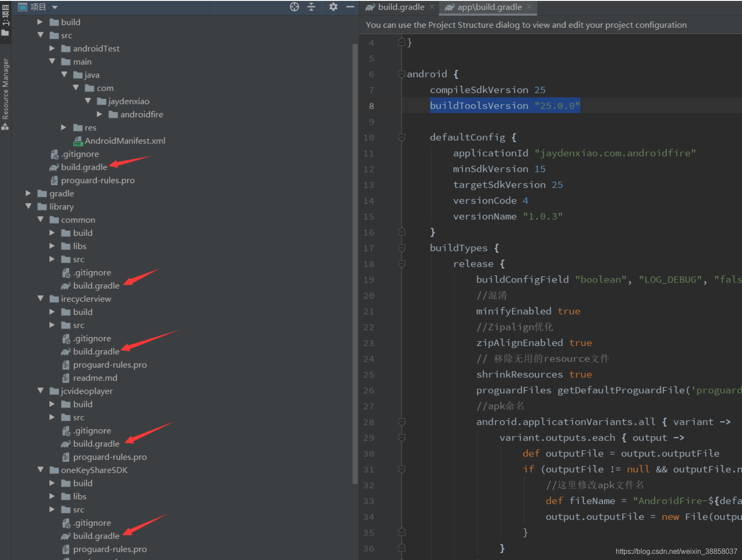The height and width of the screenshot is (560, 742).
Task: Collapse the jaydenxiao package
Action: pyautogui.click(x=88, y=101)
